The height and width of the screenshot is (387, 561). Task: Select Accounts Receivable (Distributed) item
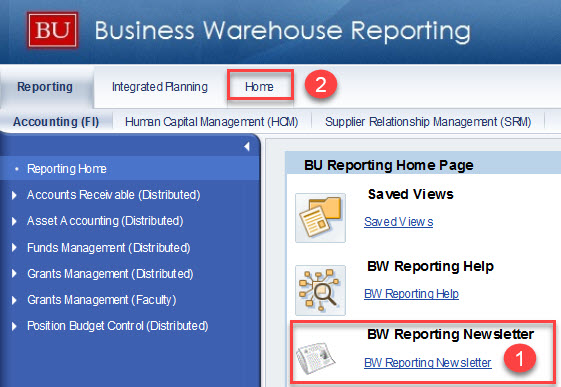point(113,195)
